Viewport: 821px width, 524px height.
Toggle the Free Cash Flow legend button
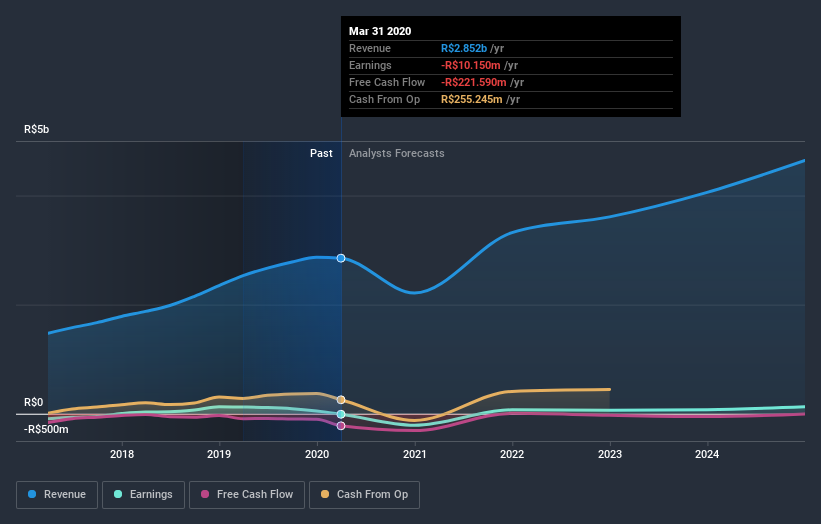click(x=247, y=495)
